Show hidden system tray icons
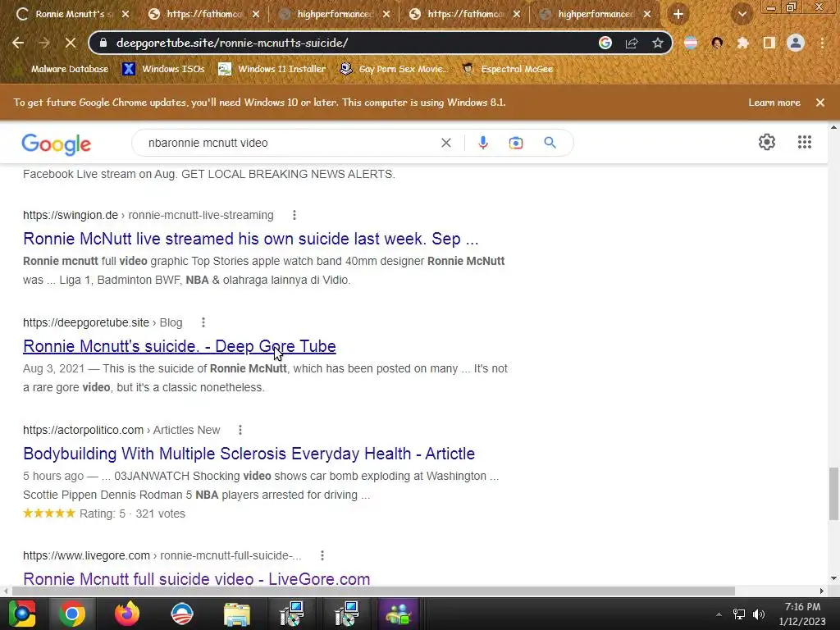 [x=719, y=614]
